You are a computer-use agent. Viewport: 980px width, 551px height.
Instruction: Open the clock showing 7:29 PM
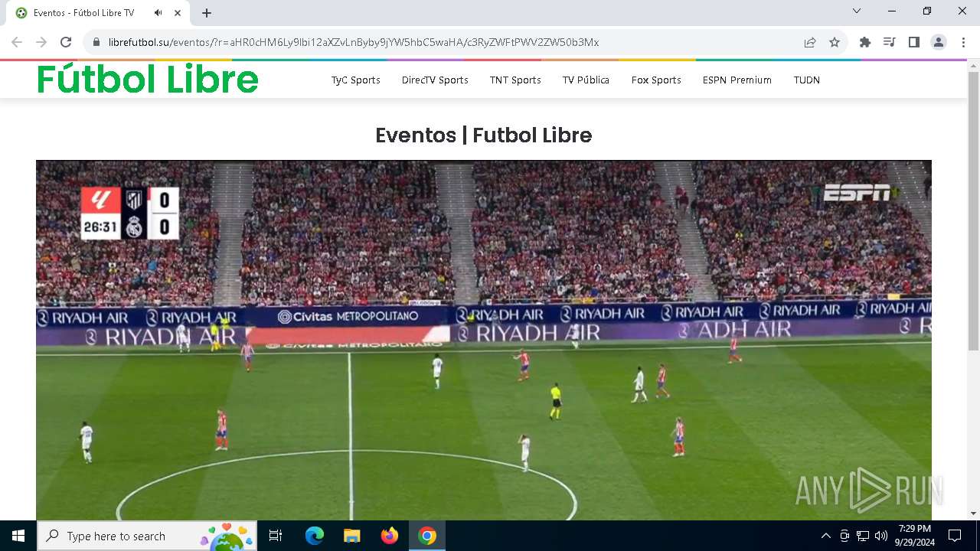(914, 536)
